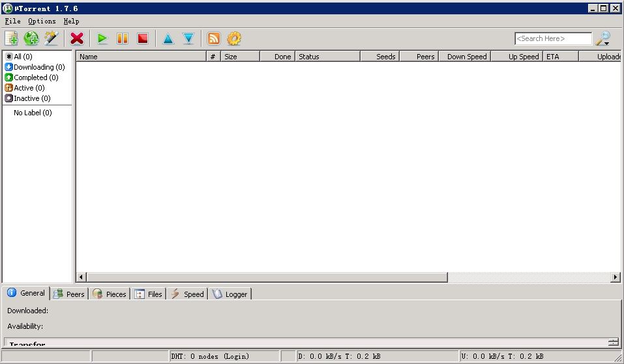Click the orange Active arrows icon
624x364 pixels.
pos(8,88)
